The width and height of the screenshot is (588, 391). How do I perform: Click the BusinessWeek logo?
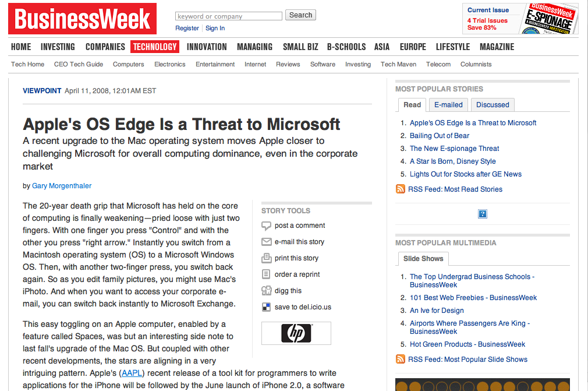pos(82,19)
